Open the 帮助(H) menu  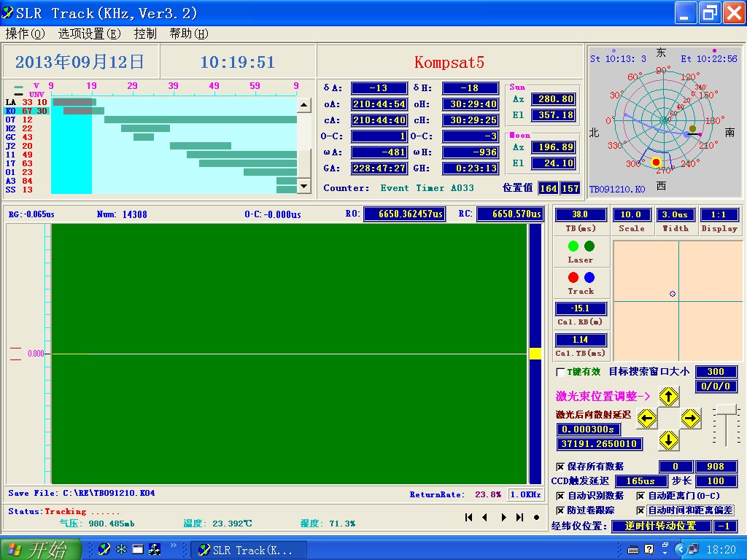point(189,34)
